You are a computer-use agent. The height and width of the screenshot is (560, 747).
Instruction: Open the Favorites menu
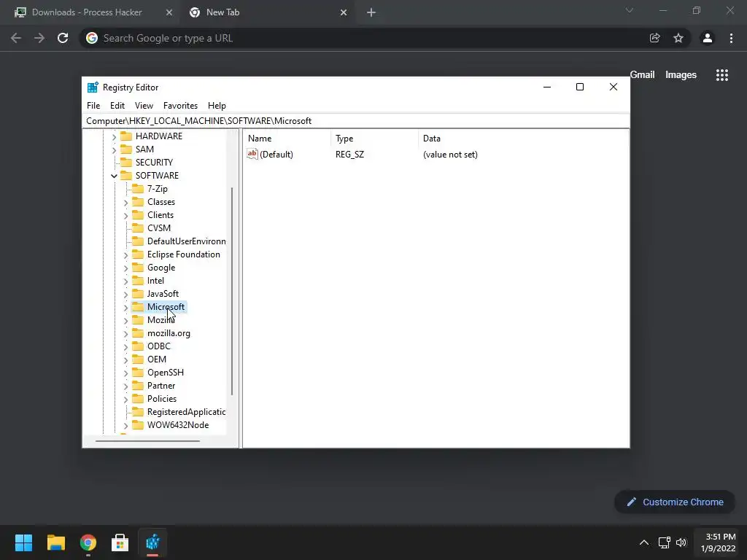coord(181,106)
